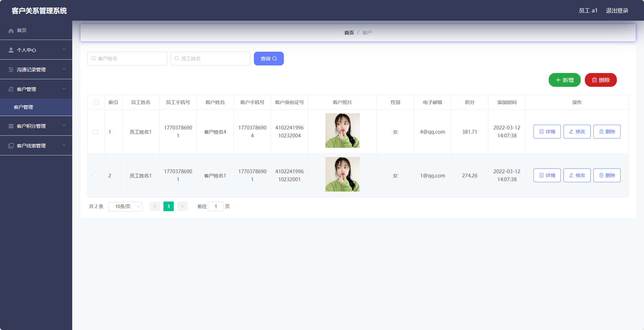
Task: Check the checkbox for row 2
Action: coord(96,176)
